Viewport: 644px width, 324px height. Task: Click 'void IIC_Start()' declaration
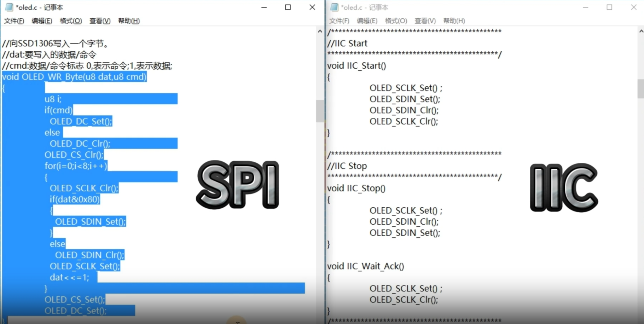(x=356, y=66)
